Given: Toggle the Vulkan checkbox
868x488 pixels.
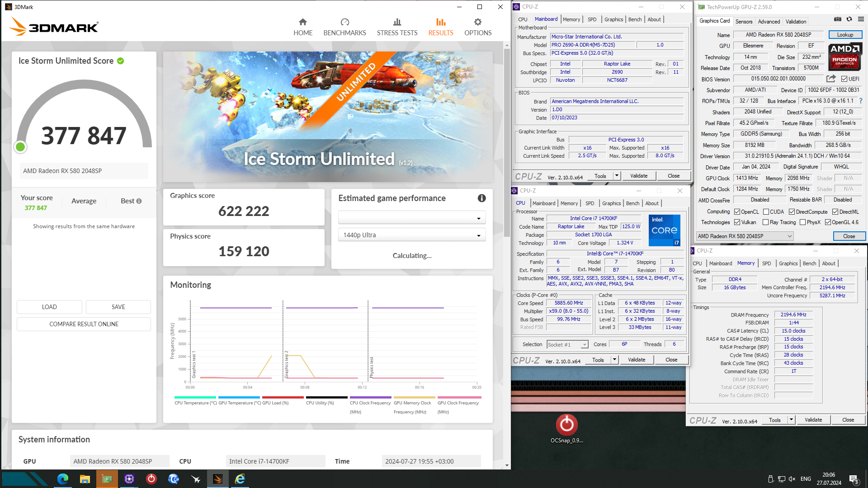Looking at the screenshot, I should click(737, 222).
